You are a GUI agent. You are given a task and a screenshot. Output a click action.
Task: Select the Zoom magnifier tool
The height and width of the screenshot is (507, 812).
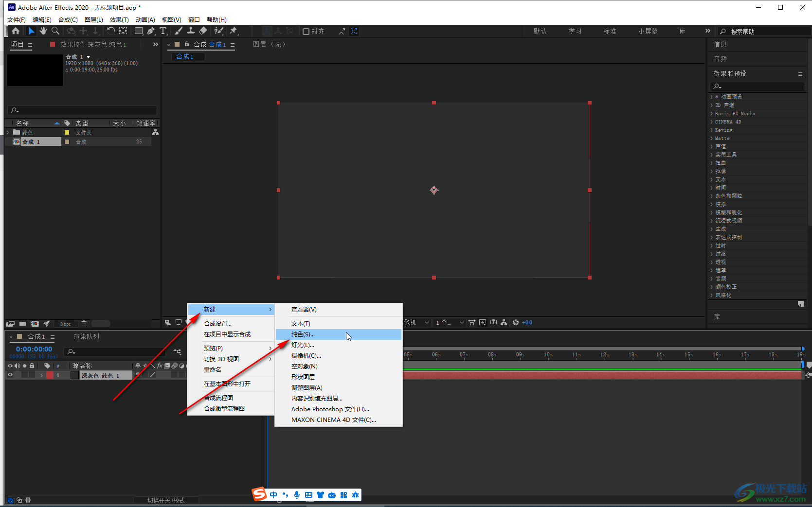point(55,31)
